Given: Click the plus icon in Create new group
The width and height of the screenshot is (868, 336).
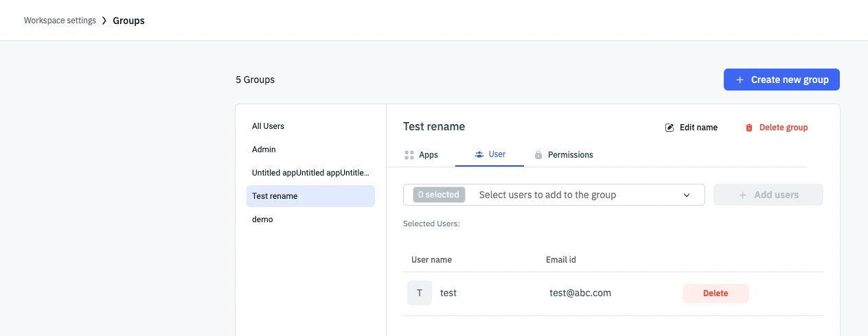Looking at the screenshot, I should tap(740, 80).
